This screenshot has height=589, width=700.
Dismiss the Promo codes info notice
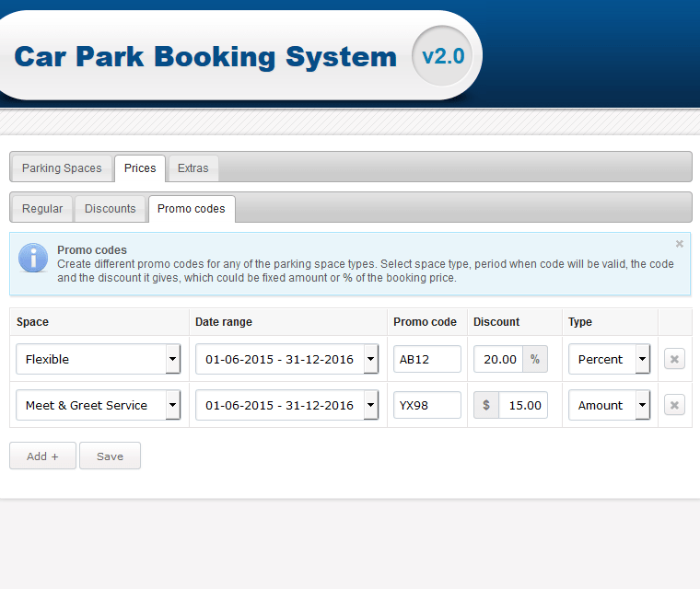click(x=679, y=244)
